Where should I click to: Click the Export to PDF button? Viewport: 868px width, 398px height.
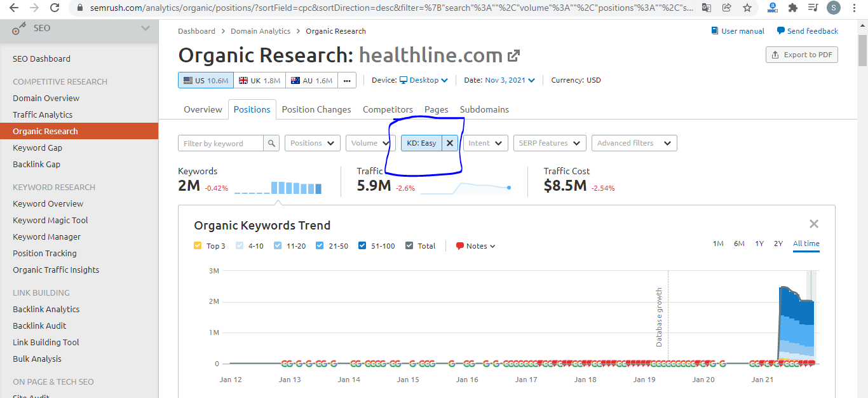pos(802,55)
